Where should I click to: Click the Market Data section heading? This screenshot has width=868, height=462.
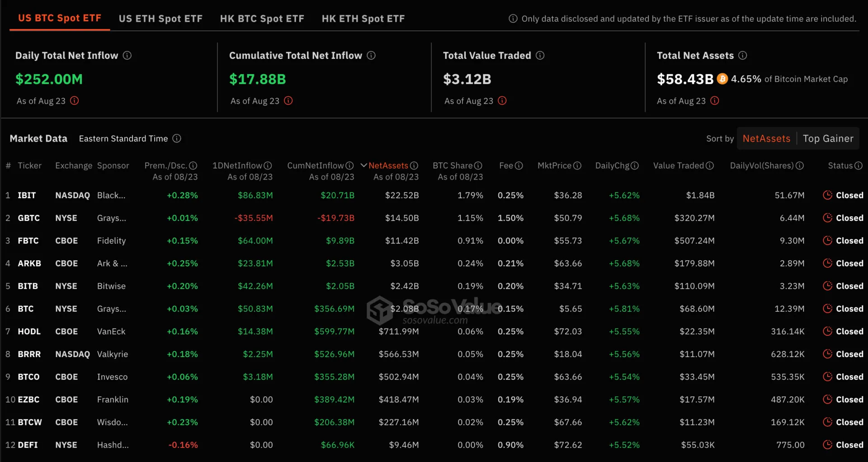[x=38, y=138]
